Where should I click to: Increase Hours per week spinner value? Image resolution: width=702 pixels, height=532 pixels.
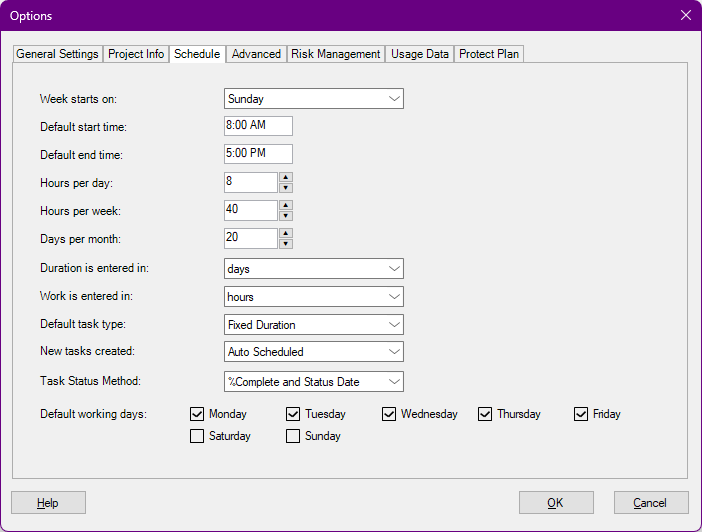point(286,205)
